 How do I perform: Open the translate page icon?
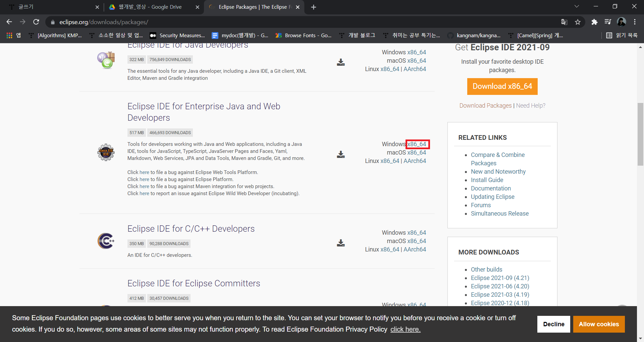564,22
